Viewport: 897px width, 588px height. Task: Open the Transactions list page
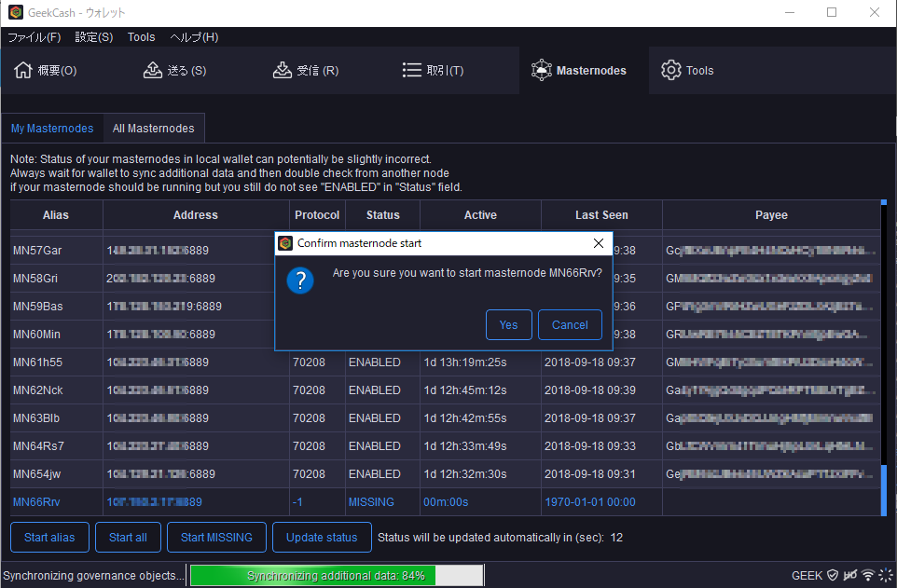coord(433,71)
